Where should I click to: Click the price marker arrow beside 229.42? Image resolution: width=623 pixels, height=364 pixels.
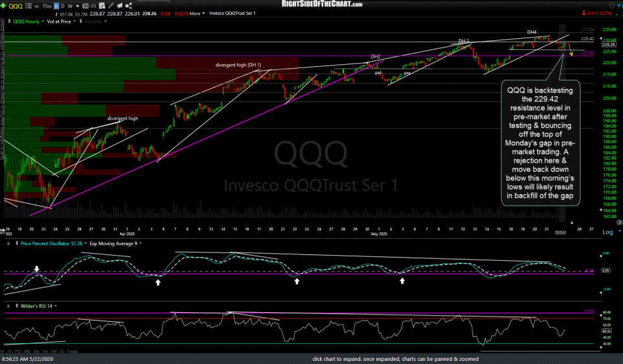pos(601,38)
